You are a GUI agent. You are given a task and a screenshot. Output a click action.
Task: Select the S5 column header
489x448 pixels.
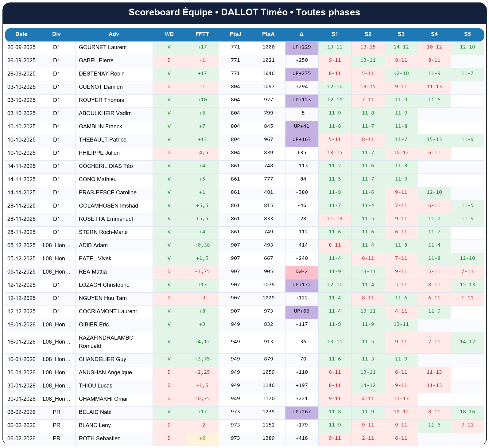(x=467, y=34)
